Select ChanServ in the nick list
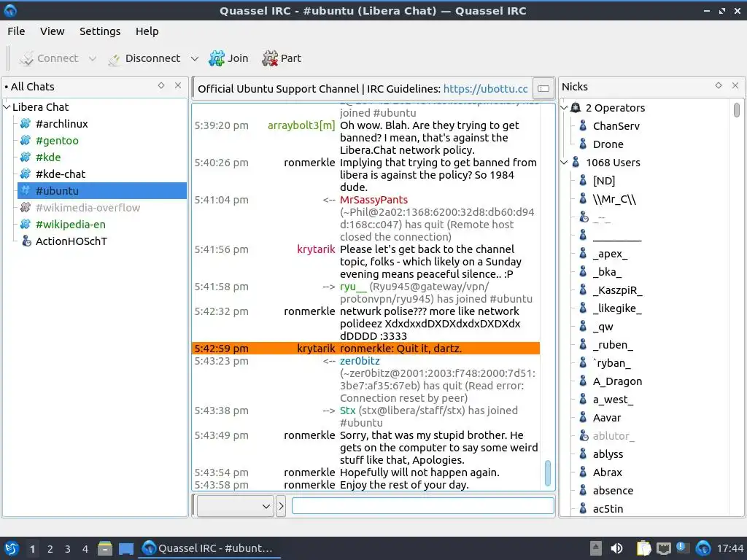Image resolution: width=747 pixels, height=560 pixels. pyautogui.click(x=616, y=126)
